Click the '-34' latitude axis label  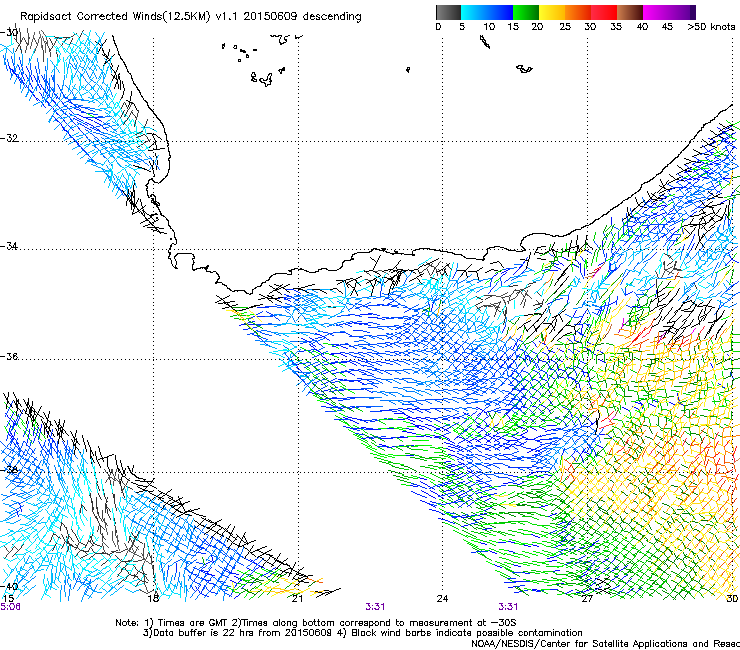9,246
